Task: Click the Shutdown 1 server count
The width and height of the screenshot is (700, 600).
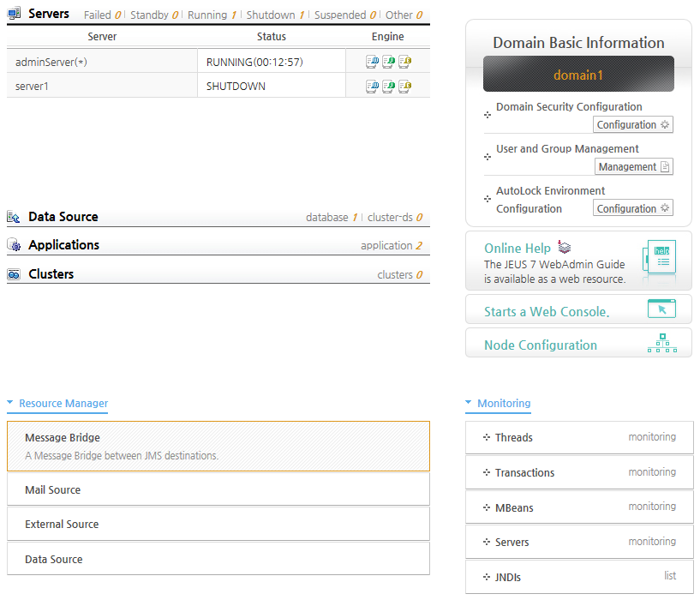Action: coord(275,15)
